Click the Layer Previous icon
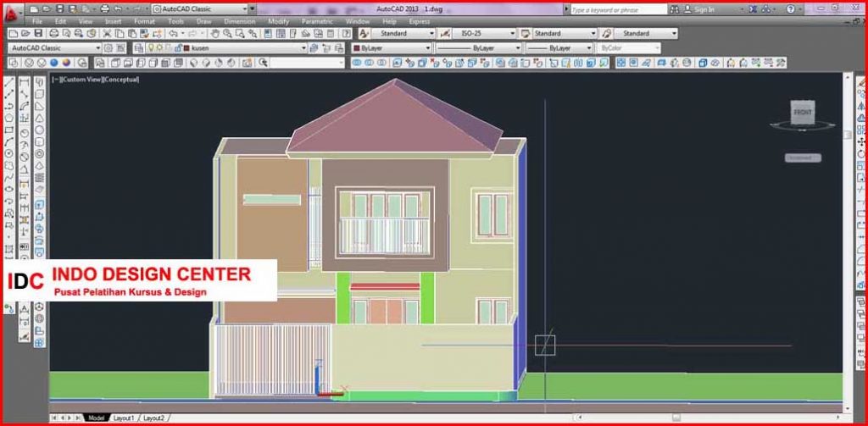 point(325,48)
